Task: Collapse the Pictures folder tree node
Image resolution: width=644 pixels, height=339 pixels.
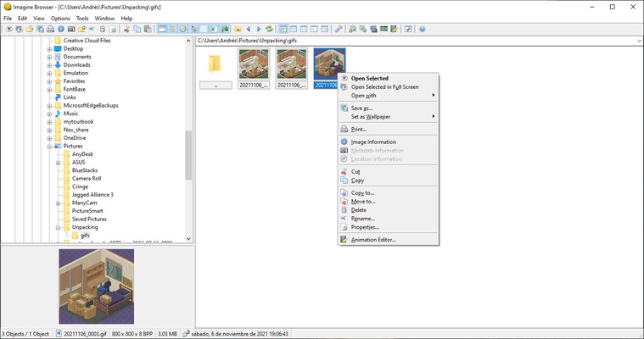Action: click(50, 146)
